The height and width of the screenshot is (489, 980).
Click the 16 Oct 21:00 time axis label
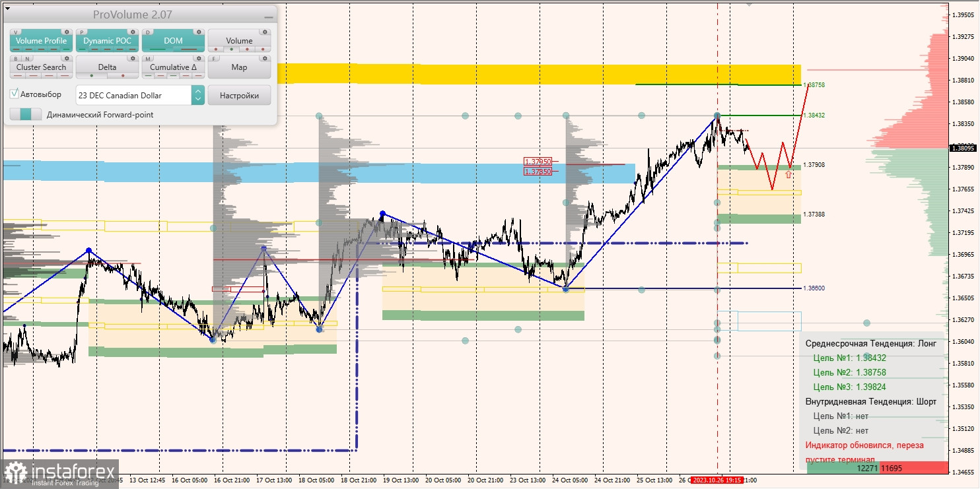(x=231, y=480)
